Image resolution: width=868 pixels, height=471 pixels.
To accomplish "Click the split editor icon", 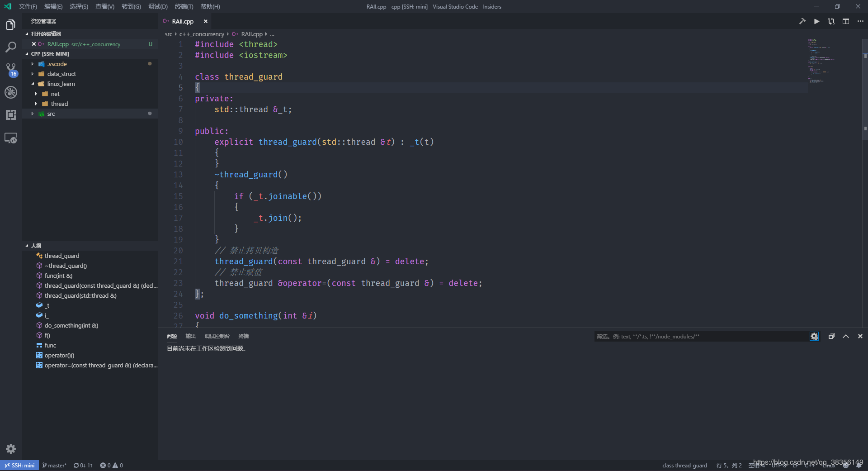I will (x=845, y=21).
